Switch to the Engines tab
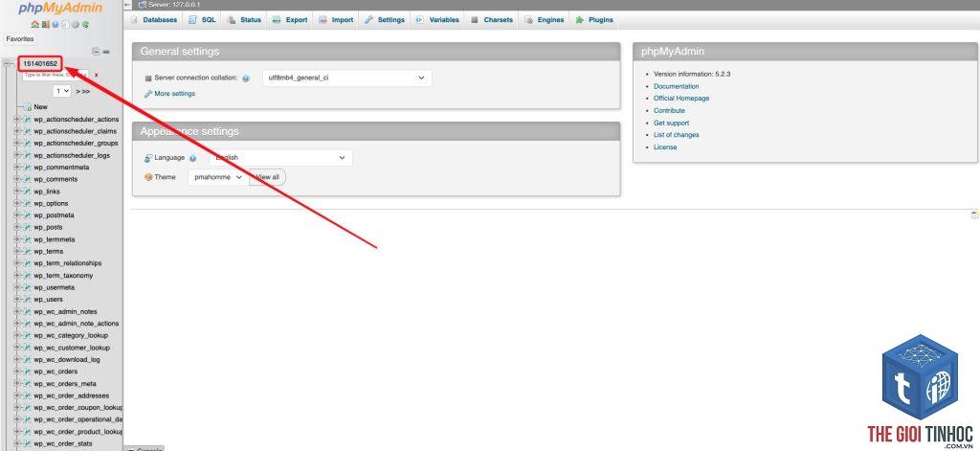This screenshot has height=451, width=980. point(545,20)
